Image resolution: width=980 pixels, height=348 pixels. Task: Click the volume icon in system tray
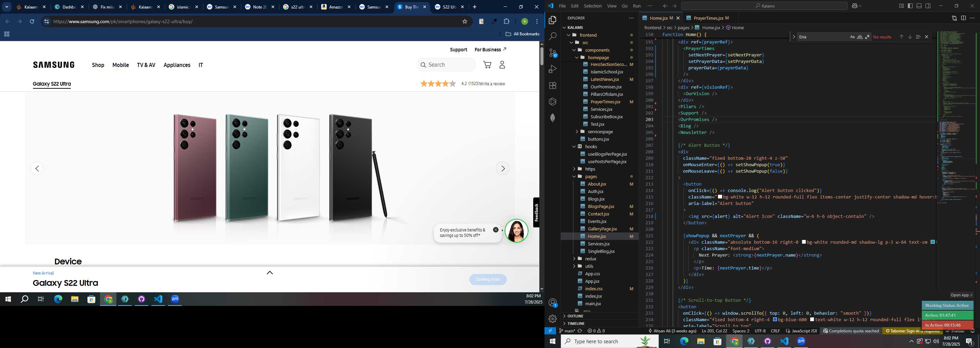[x=936, y=341]
